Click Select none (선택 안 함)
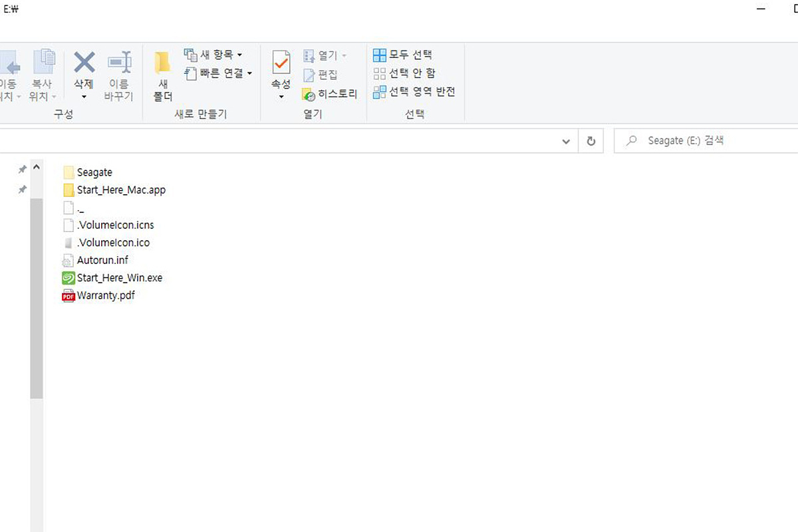798x532 pixels. (404, 73)
